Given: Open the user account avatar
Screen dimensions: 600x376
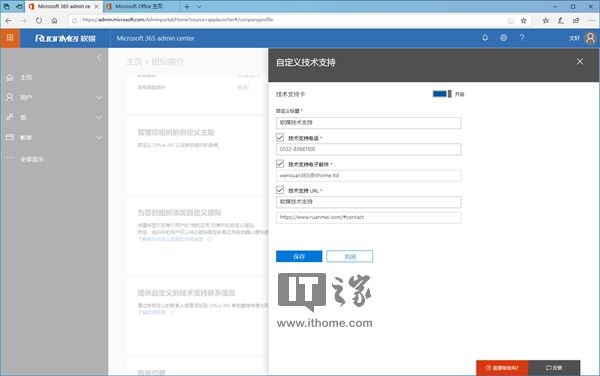Looking at the screenshot, I should pyautogui.click(x=590, y=38).
